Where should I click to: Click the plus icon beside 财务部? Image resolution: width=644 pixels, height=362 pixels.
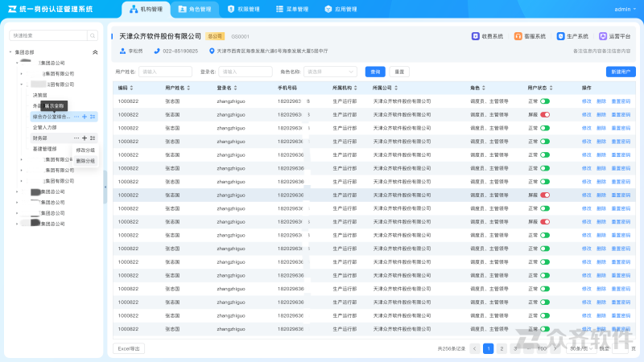click(85, 138)
